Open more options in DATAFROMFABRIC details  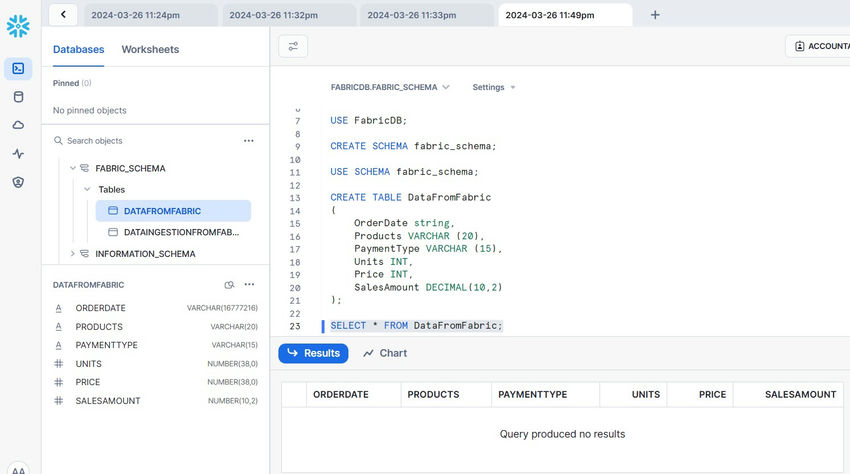pyautogui.click(x=249, y=285)
